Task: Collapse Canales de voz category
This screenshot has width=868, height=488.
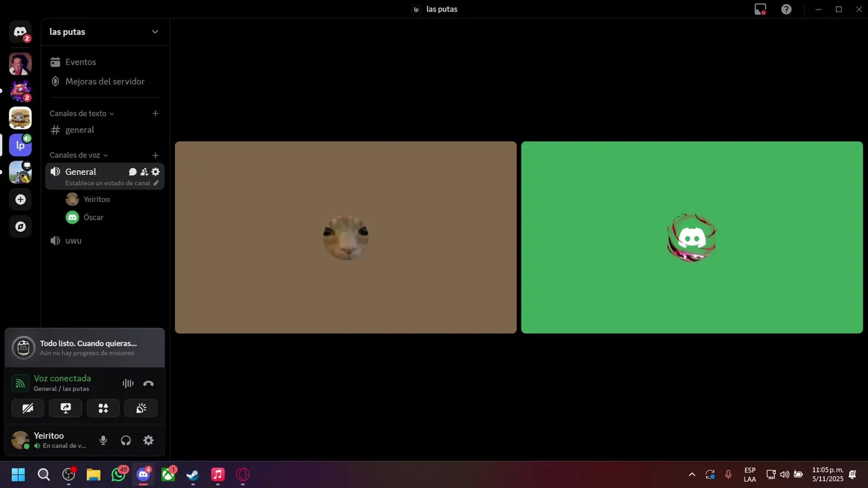Action: point(79,155)
